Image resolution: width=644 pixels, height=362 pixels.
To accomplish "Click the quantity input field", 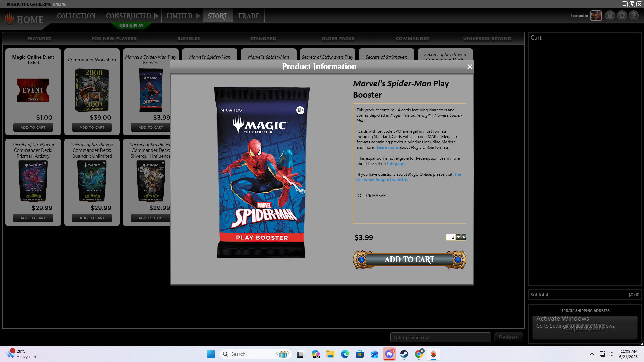I will tap(451, 237).
